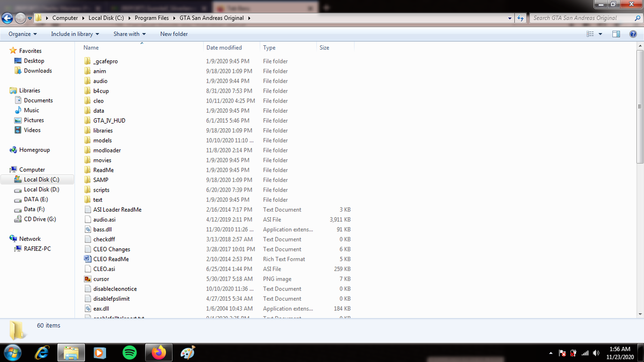Select the modloader folder icon
The width and height of the screenshot is (644, 362).
(88, 150)
